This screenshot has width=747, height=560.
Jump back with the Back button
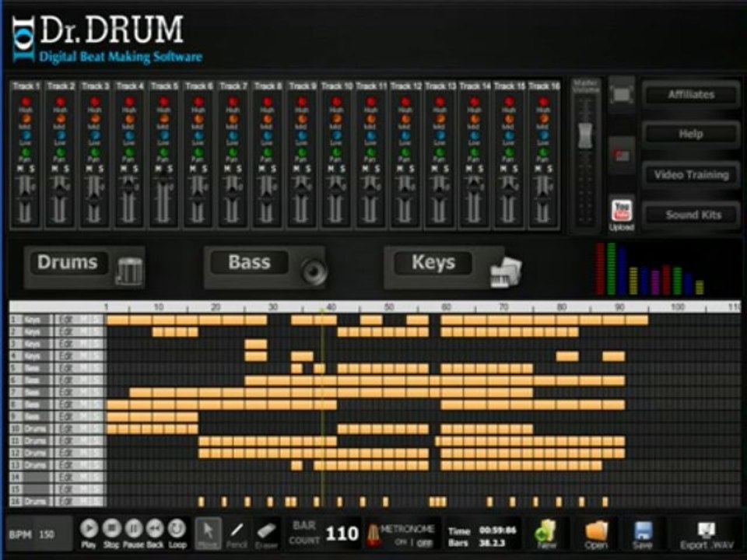tap(155, 529)
